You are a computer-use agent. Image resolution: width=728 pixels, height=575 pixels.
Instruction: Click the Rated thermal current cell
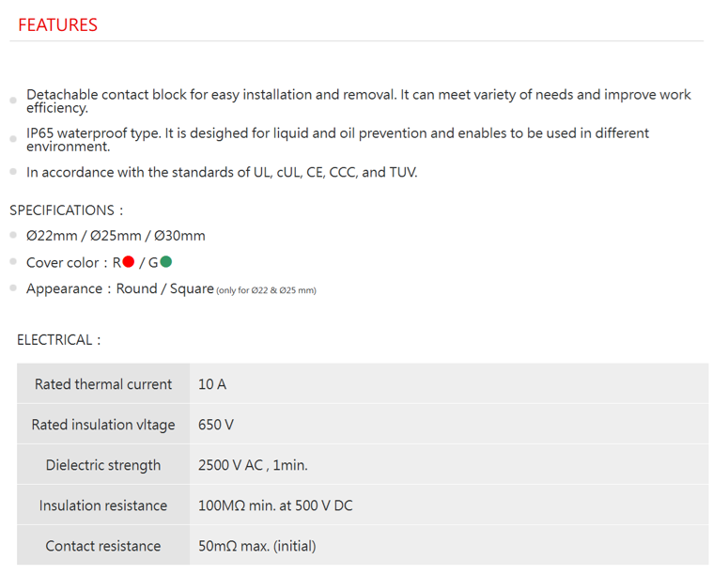103,384
